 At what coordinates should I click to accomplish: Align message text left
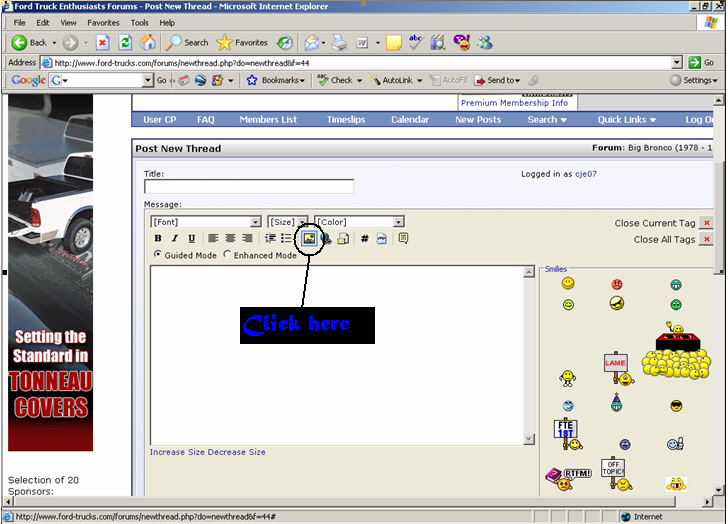click(x=213, y=239)
